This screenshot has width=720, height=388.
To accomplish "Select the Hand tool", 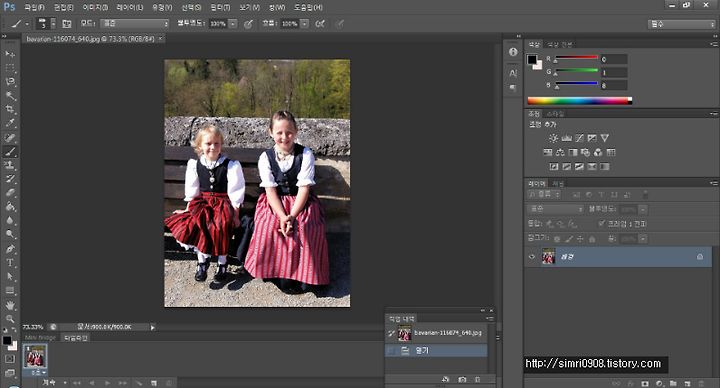I will pyautogui.click(x=10, y=305).
